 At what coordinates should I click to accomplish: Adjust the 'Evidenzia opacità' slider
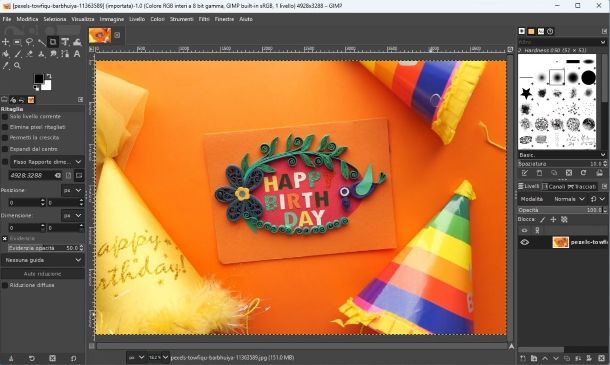[x=46, y=248]
